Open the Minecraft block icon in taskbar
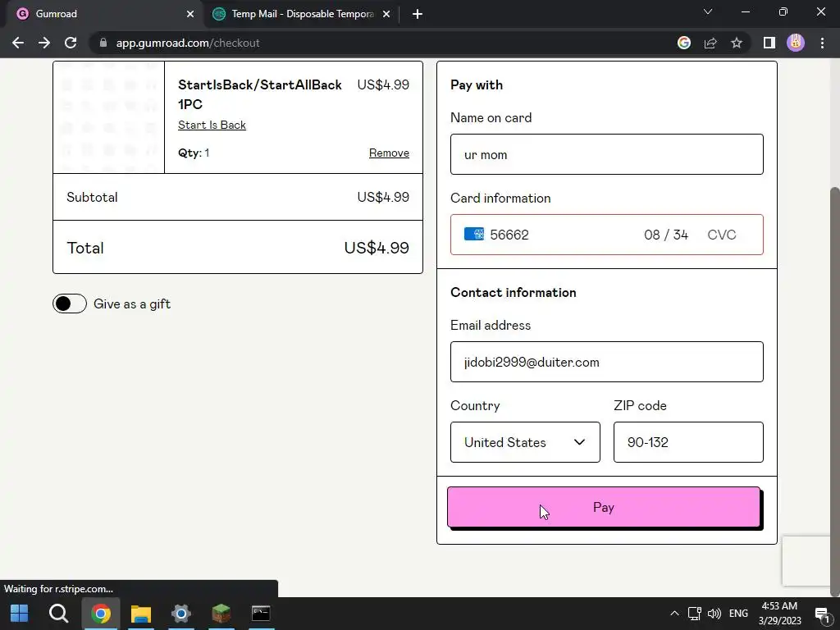Screen dimensions: 840x630 (221, 614)
